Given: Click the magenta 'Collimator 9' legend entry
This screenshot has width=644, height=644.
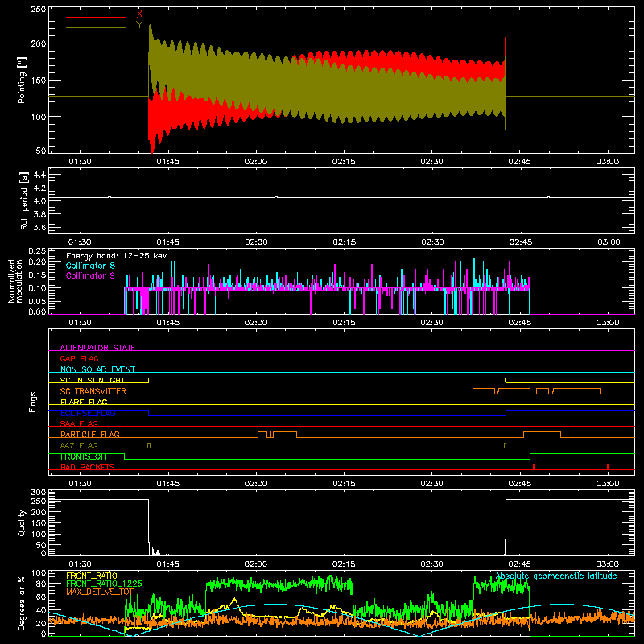Looking at the screenshot, I should coord(90,275).
